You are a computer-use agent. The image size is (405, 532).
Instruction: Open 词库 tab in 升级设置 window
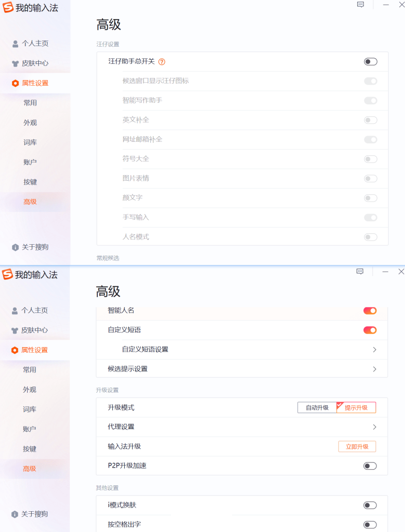coord(30,409)
